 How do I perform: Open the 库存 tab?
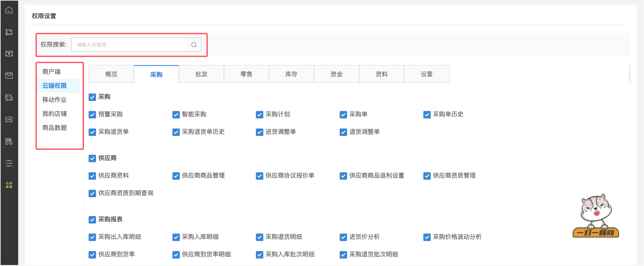click(291, 74)
